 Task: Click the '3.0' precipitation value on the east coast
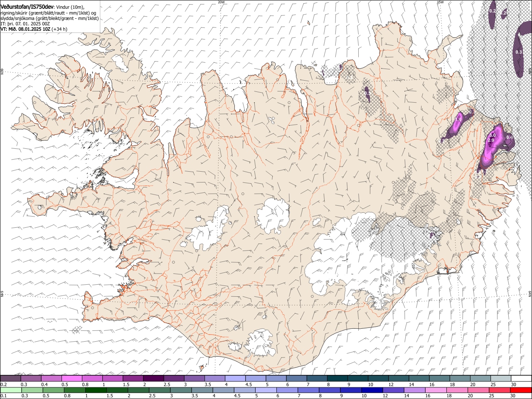click(x=493, y=135)
